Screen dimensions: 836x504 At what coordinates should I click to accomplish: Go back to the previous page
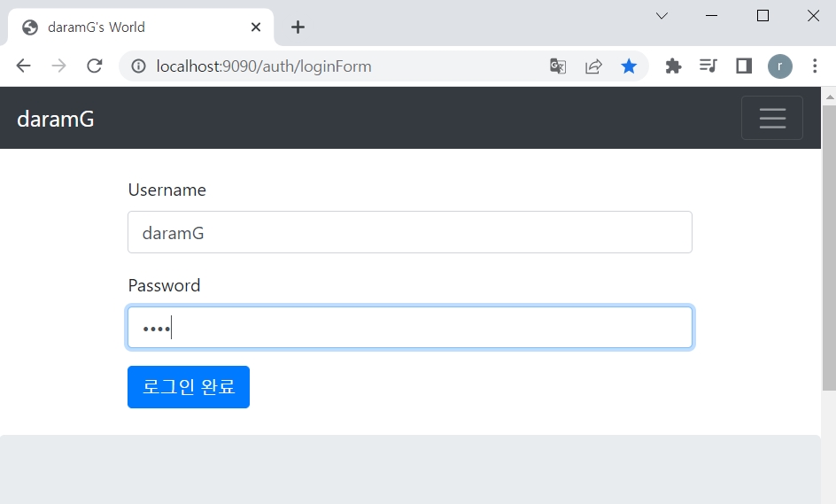tap(23, 66)
